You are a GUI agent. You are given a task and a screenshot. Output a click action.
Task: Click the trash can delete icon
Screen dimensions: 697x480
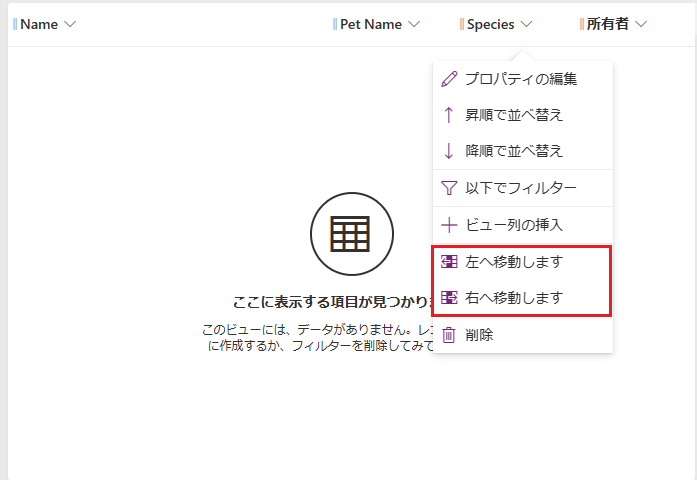point(449,335)
